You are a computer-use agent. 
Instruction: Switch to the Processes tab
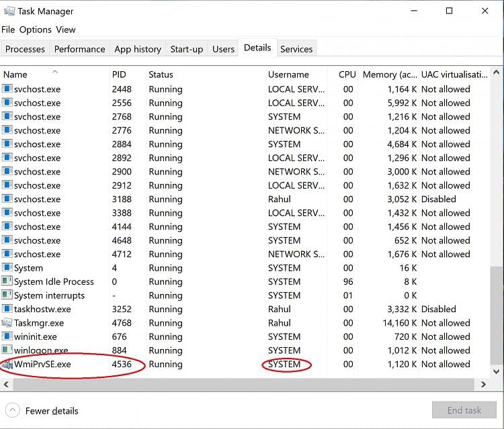pyautogui.click(x=25, y=49)
